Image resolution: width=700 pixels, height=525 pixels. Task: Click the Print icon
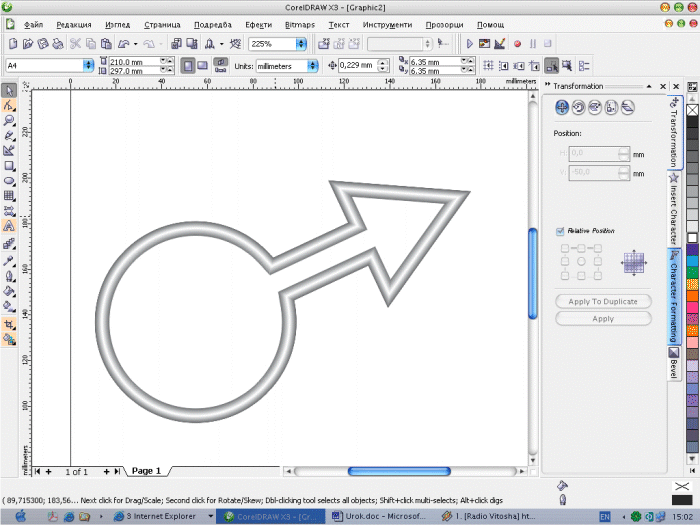[58, 44]
